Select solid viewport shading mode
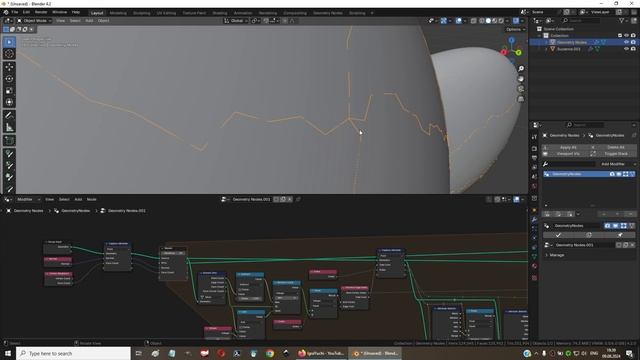640x360 pixels. point(488,21)
